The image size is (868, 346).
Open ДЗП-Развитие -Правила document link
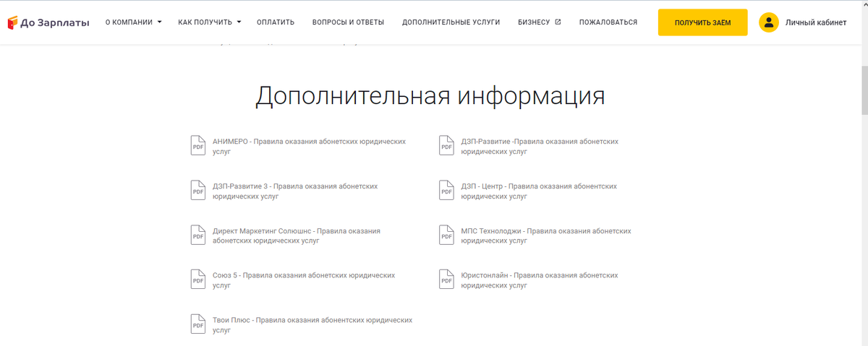click(x=540, y=147)
